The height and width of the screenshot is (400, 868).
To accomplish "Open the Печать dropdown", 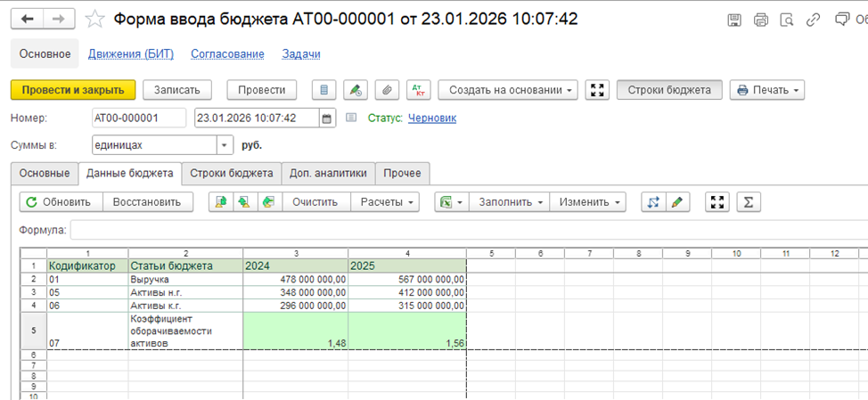I will click(767, 90).
